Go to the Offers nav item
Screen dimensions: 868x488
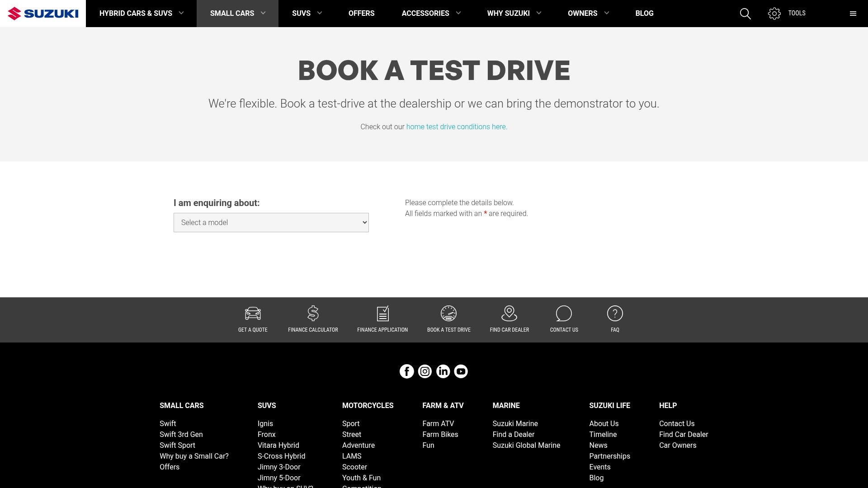[361, 14]
